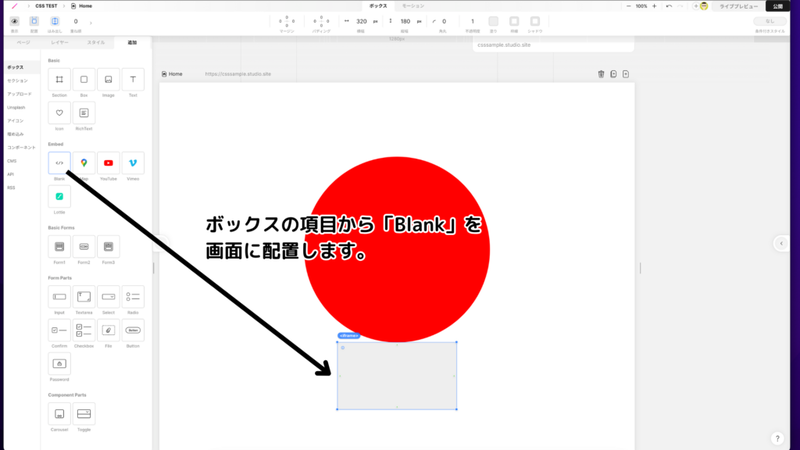
Task: Toggle the position (配置) setting
Action: point(34,21)
